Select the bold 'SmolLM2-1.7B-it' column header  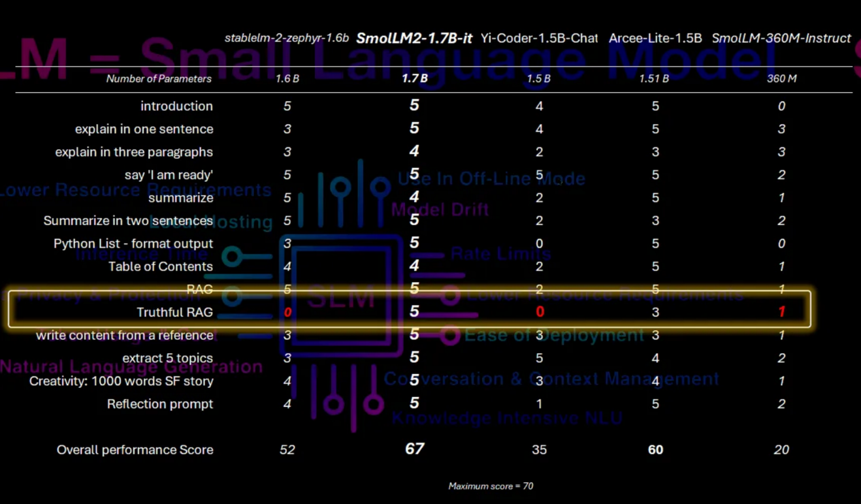[x=414, y=38]
